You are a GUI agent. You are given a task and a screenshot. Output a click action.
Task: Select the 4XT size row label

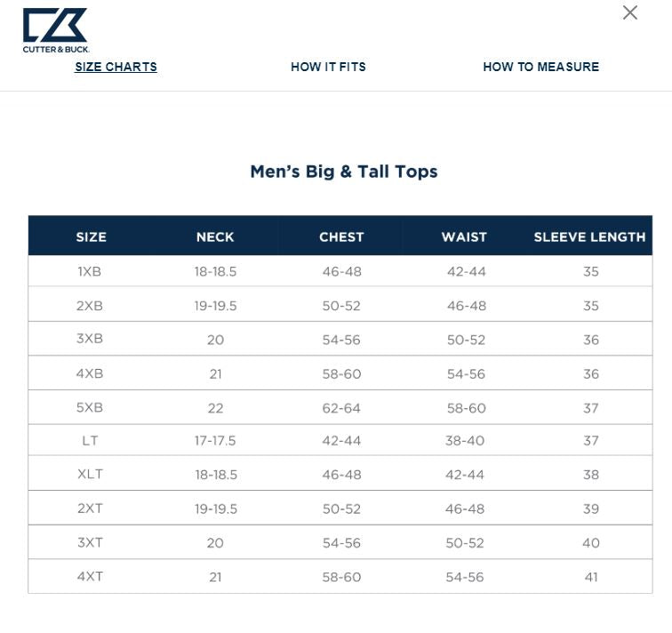click(90, 576)
